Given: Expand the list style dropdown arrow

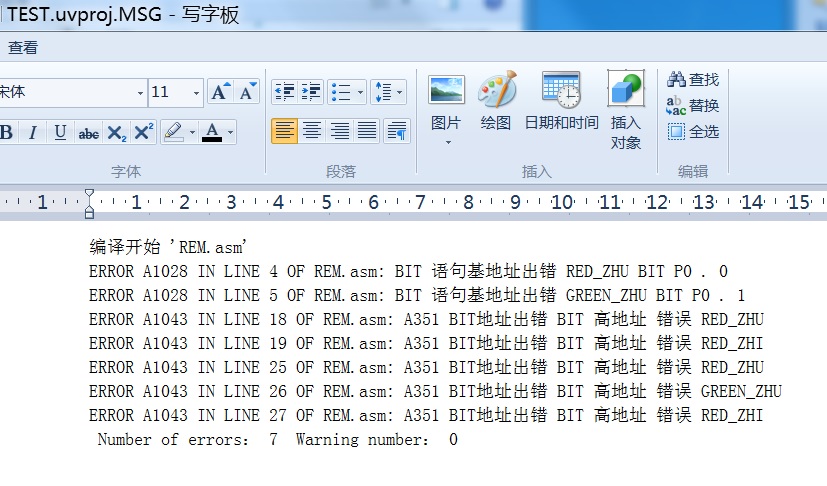Looking at the screenshot, I should (x=360, y=92).
